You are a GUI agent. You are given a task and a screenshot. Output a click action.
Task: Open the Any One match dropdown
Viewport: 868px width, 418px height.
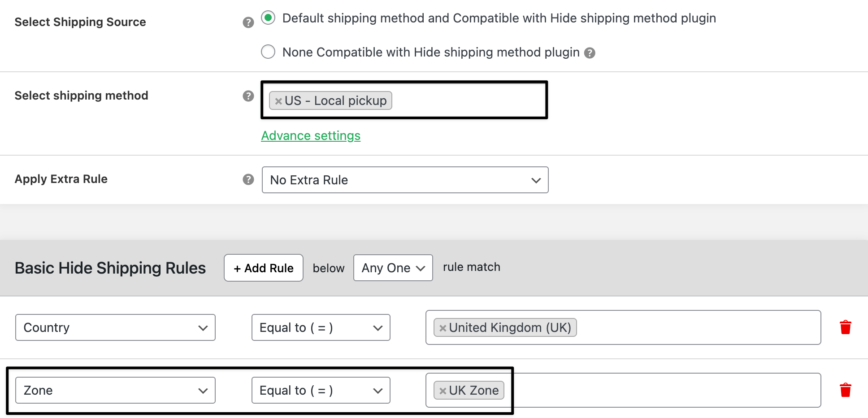pos(393,268)
